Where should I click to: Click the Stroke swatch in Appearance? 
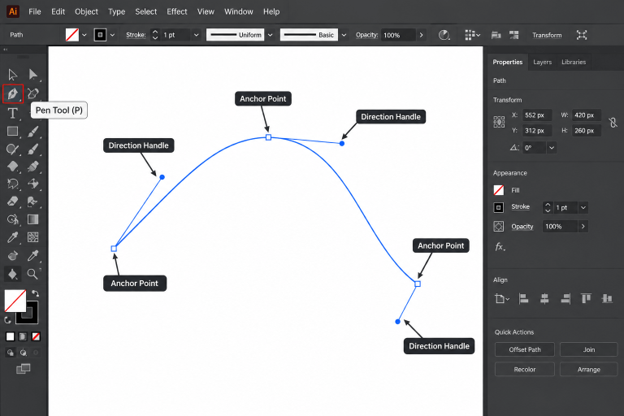coord(499,207)
